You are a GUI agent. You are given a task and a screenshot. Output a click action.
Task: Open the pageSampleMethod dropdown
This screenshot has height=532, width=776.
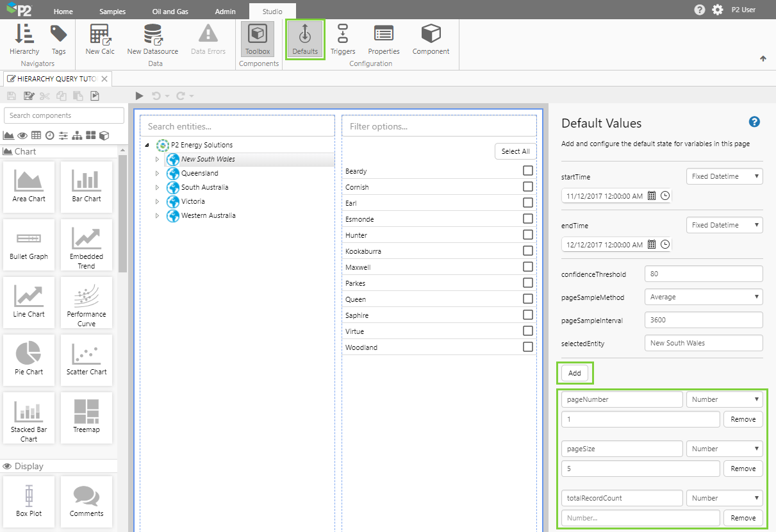(704, 297)
